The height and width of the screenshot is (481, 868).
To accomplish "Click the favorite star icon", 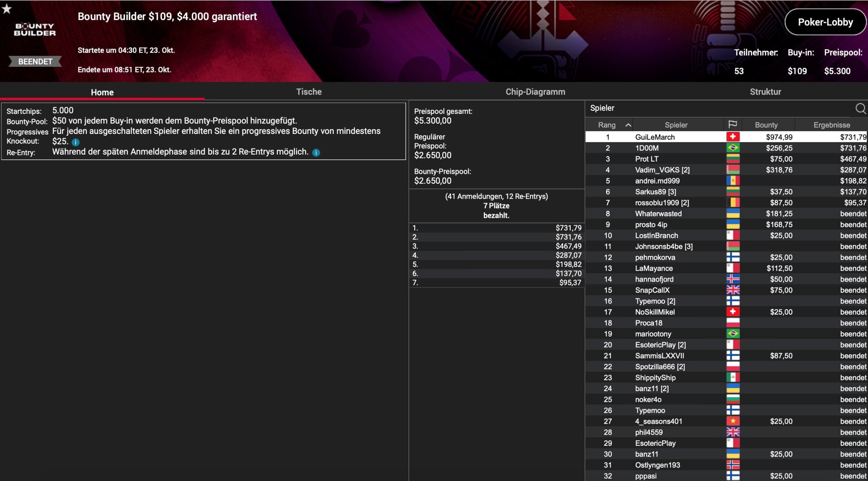I will [x=7, y=9].
